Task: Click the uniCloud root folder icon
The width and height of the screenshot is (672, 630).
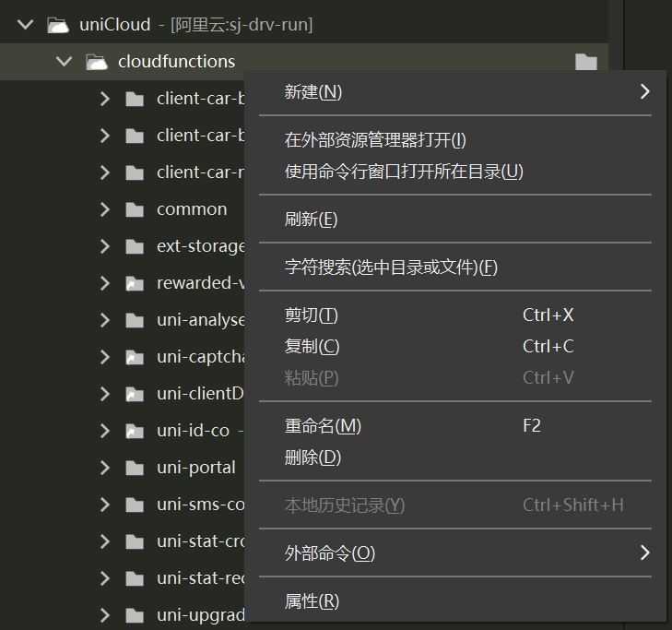Action: [x=57, y=25]
